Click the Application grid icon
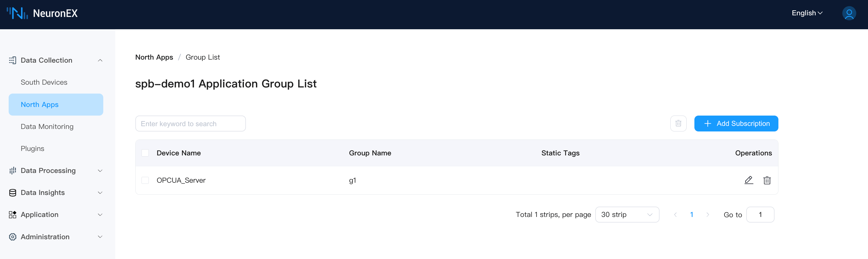Image resolution: width=868 pixels, height=259 pixels. point(13,215)
